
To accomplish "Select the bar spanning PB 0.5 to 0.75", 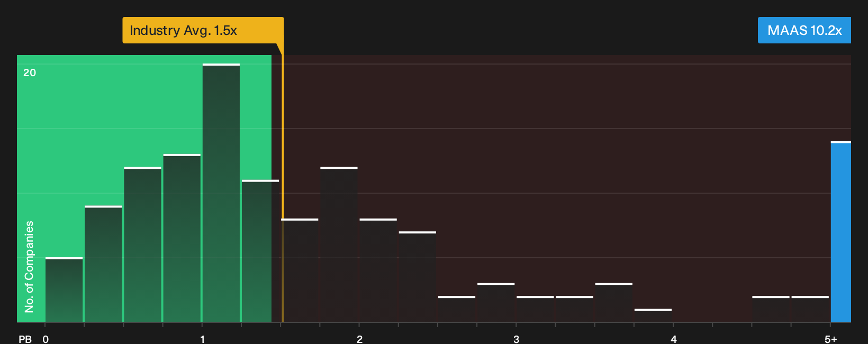I will (142, 245).
